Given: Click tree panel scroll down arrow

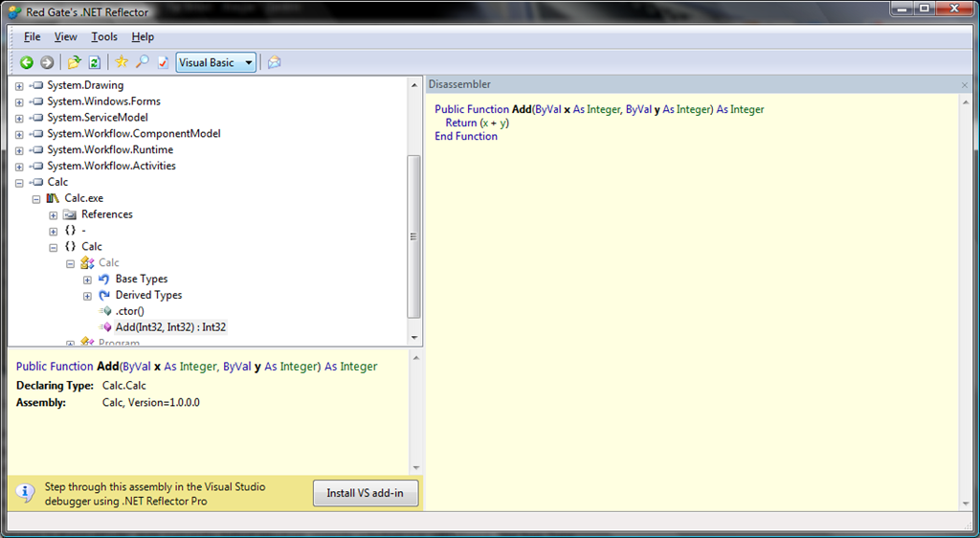Looking at the screenshot, I should [414, 337].
